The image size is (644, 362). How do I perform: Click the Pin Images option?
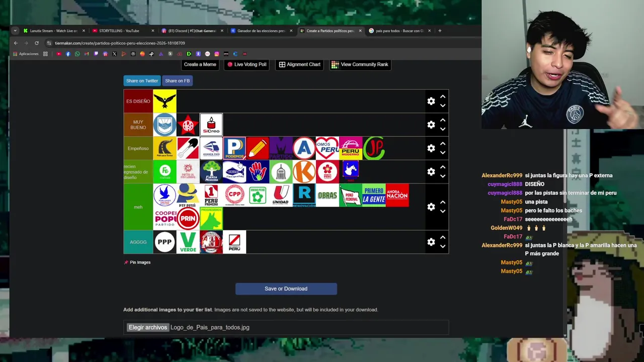coord(137,262)
